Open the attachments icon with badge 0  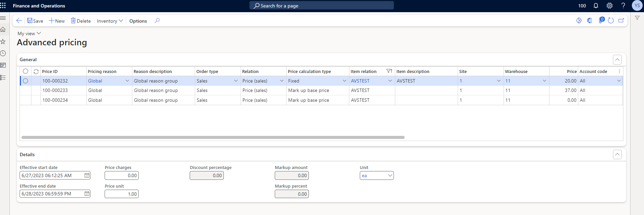pyautogui.click(x=601, y=20)
